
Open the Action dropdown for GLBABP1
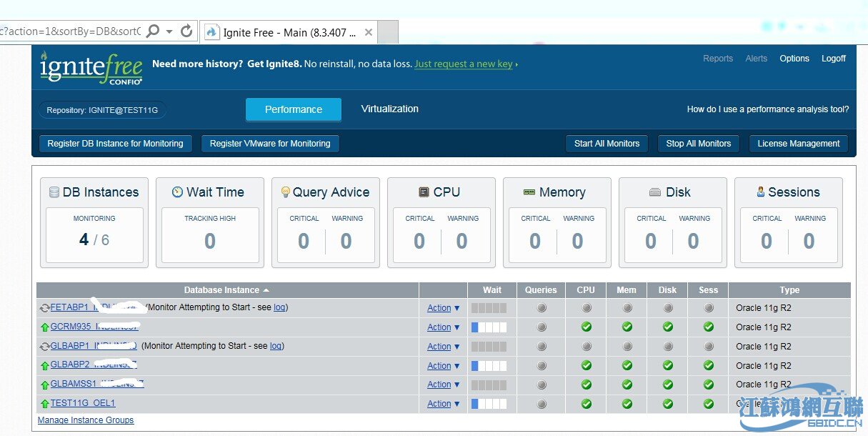pyautogui.click(x=444, y=347)
